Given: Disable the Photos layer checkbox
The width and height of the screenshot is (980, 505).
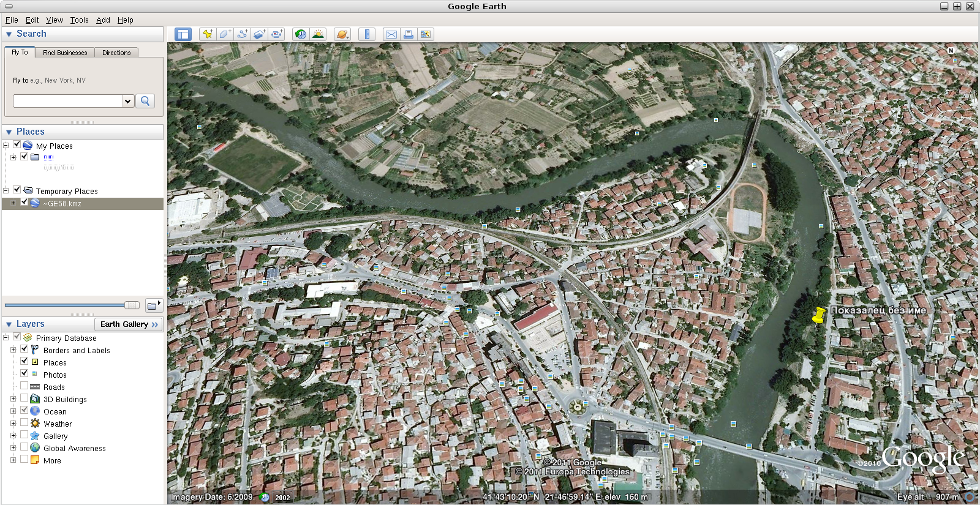Looking at the screenshot, I should click(24, 373).
